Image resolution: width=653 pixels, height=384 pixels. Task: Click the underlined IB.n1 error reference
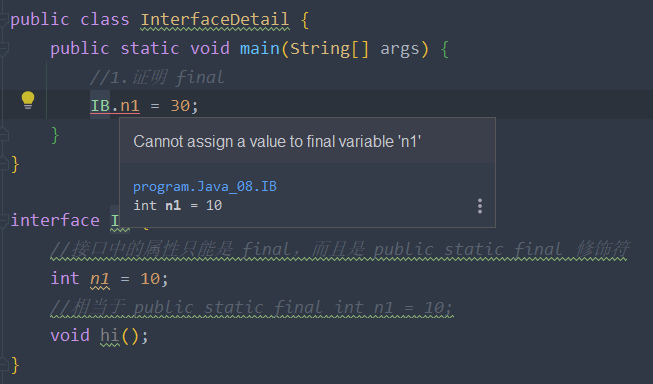tap(115, 106)
